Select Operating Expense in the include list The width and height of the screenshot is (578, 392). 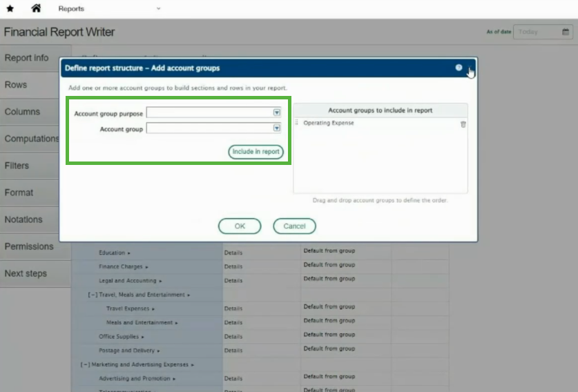(x=329, y=123)
